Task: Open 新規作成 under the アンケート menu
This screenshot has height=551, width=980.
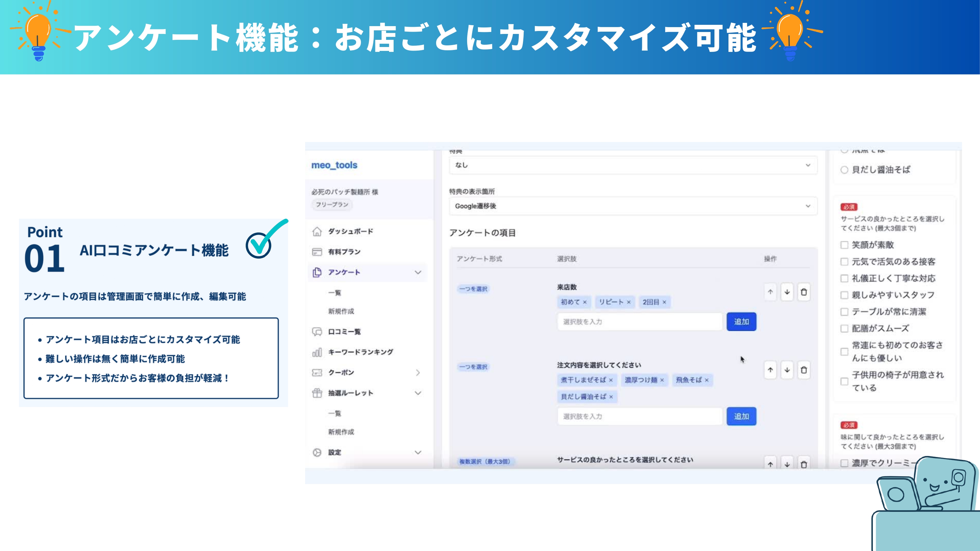Action: coord(341,311)
